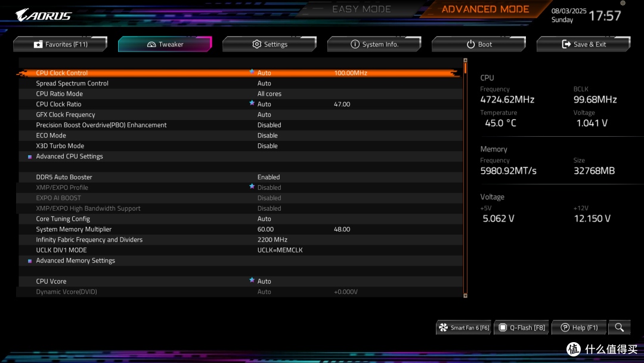Image resolution: width=644 pixels, height=363 pixels.
Task: Open CPU Vcore Auto value
Action: coord(264,281)
